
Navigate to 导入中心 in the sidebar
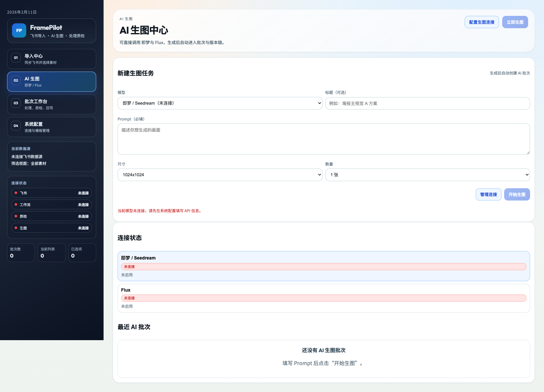[x=51, y=59]
